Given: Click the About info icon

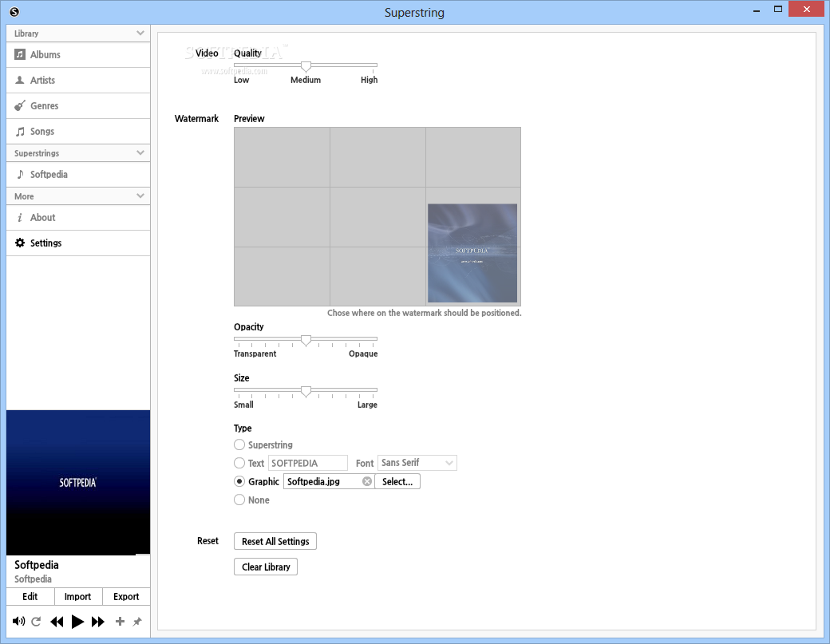Looking at the screenshot, I should 20,218.
